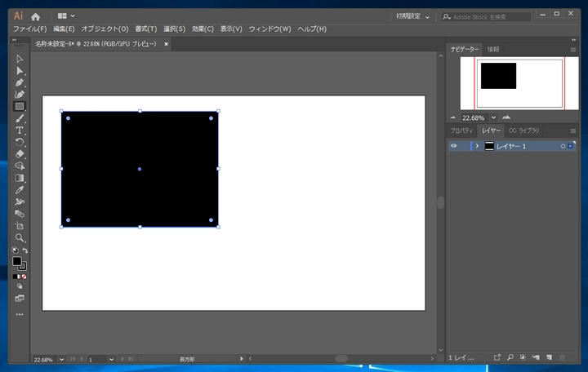
Task: Open Navigator zoom percentage dropdown
Action: [493, 117]
